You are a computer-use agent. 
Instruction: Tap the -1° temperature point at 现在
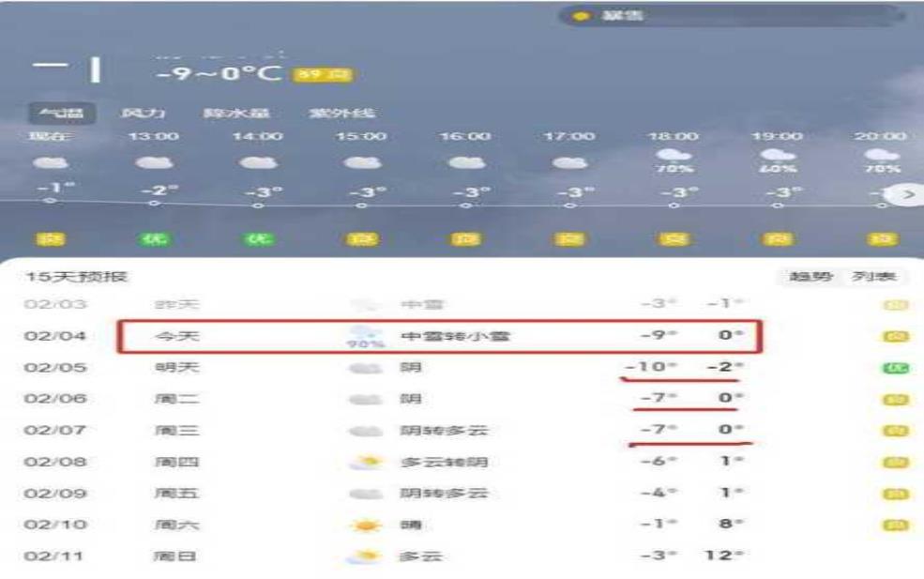click(x=56, y=188)
